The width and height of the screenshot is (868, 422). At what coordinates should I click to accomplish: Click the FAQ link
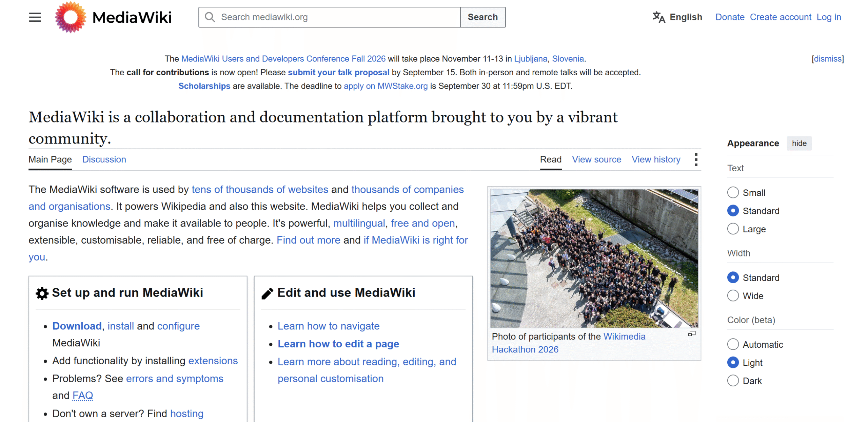coord(82,396)
